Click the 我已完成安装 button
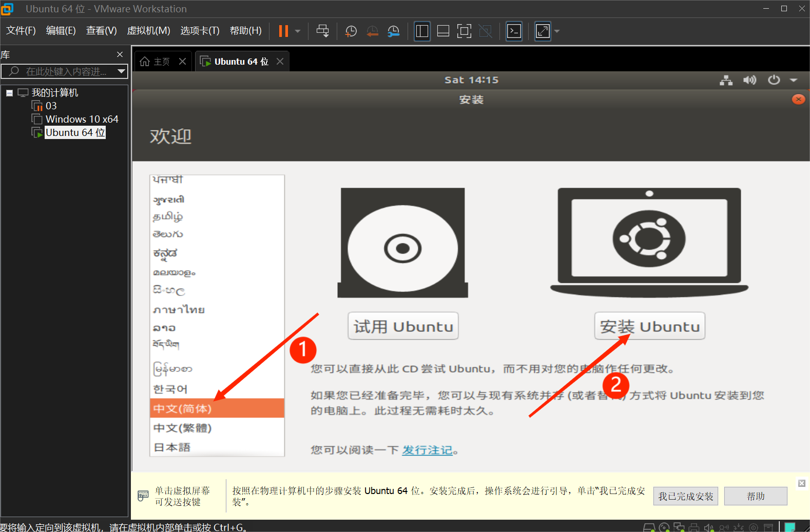 686,496
